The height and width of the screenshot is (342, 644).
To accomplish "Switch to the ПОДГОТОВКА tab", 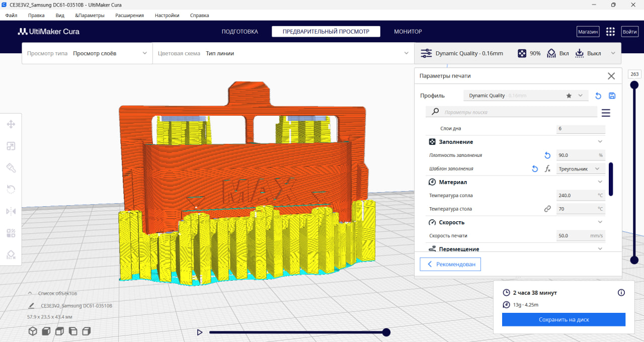I will [x=240, y=32].
